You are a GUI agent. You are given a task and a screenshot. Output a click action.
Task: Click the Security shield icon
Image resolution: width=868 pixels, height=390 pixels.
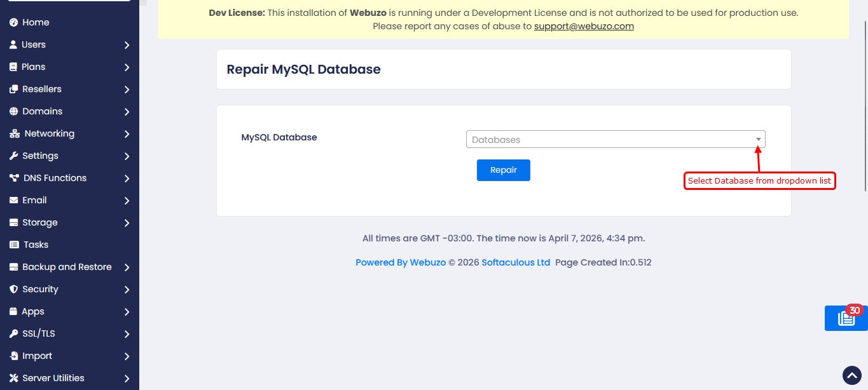point(13,289)
